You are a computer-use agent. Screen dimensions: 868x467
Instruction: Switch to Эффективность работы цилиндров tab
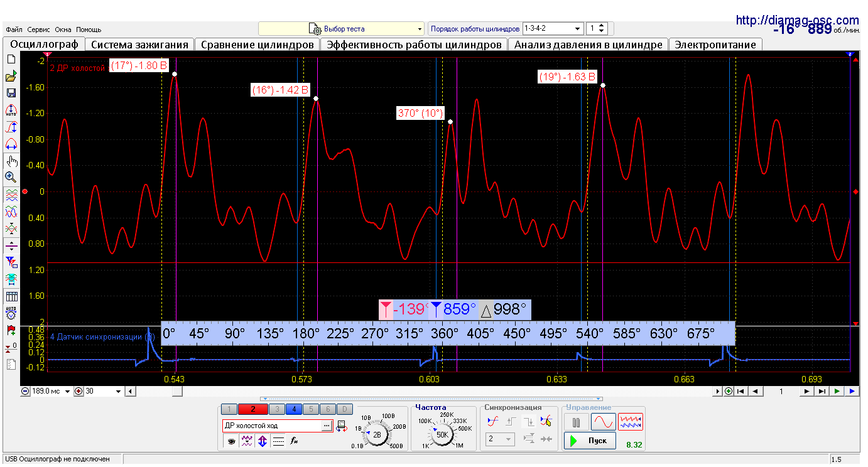[x=414, y=45]
